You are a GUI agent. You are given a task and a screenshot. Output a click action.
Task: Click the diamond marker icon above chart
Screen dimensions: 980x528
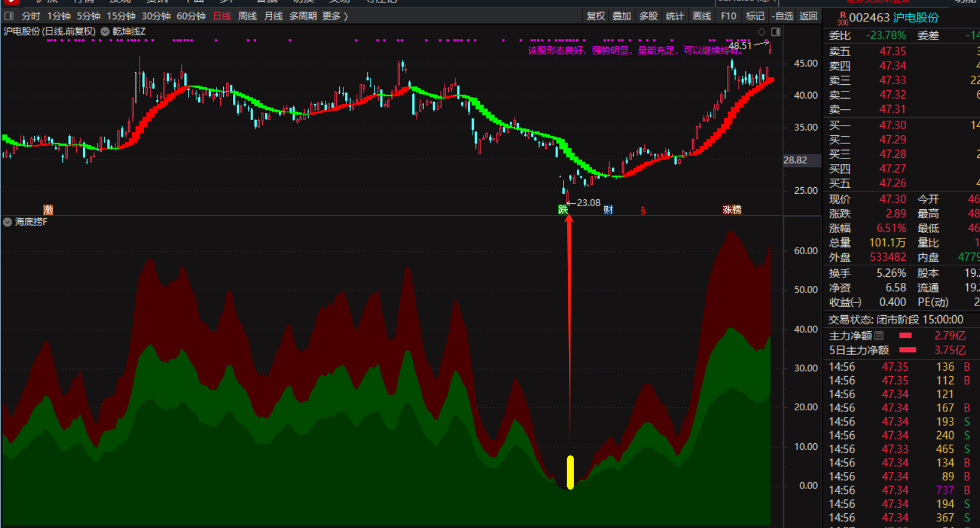click(762, 32)
